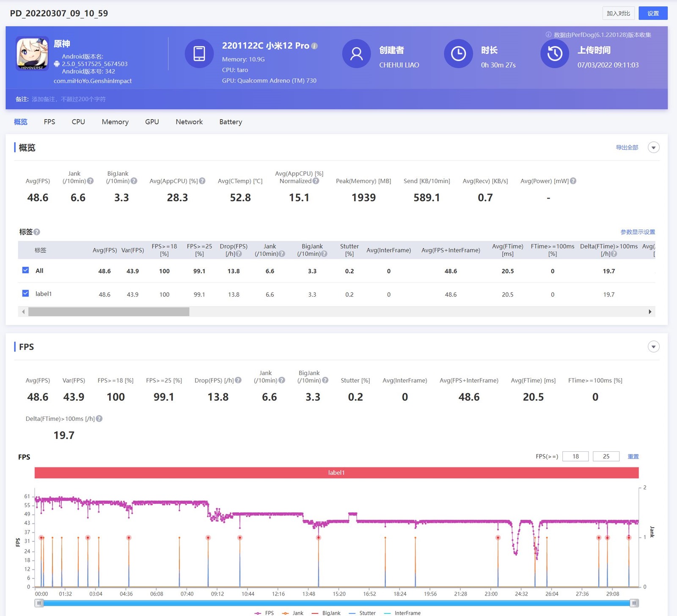Click the upload time history icon
The height and width of the screenshot is (616, 677).
pos(554,54)
